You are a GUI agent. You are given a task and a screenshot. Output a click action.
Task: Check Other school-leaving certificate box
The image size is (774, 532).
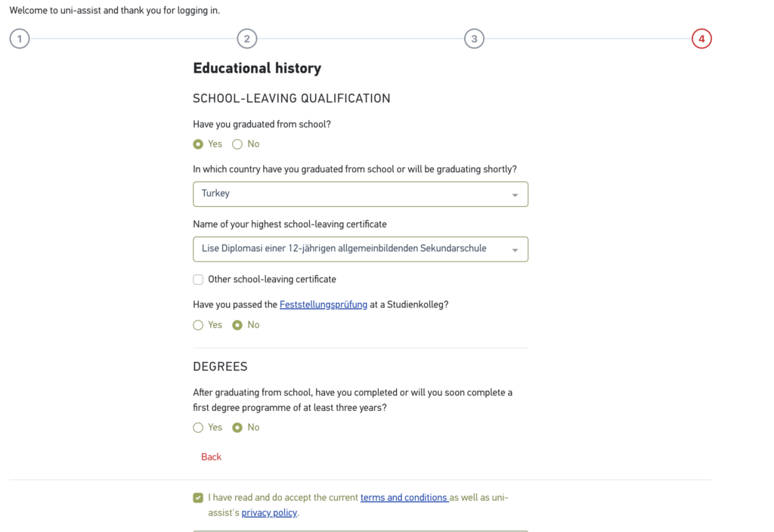pyautogui.click(x=198, y=280)
